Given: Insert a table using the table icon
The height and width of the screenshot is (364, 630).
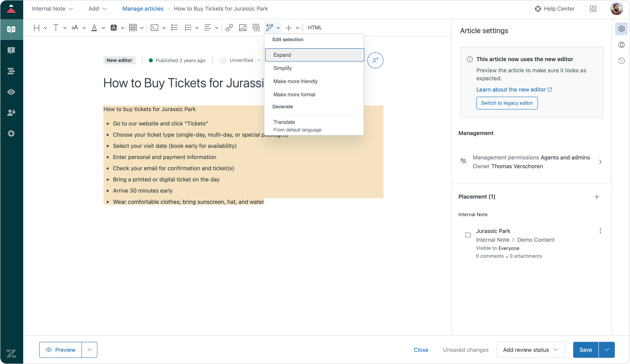Looking at the screenshot, I should pos(133,28).
